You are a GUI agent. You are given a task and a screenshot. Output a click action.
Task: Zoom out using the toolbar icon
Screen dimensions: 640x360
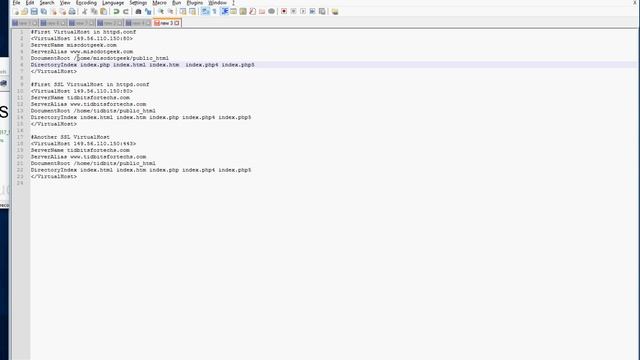click(x=170, y=11)
